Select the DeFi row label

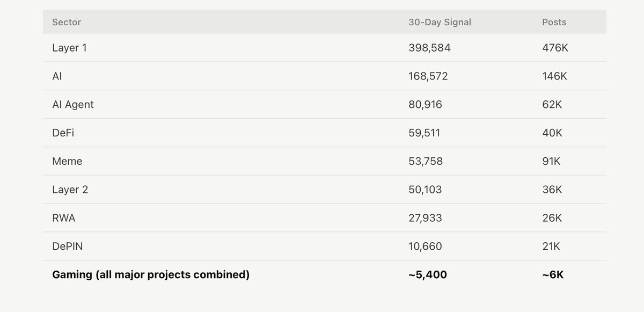[63, 133]
